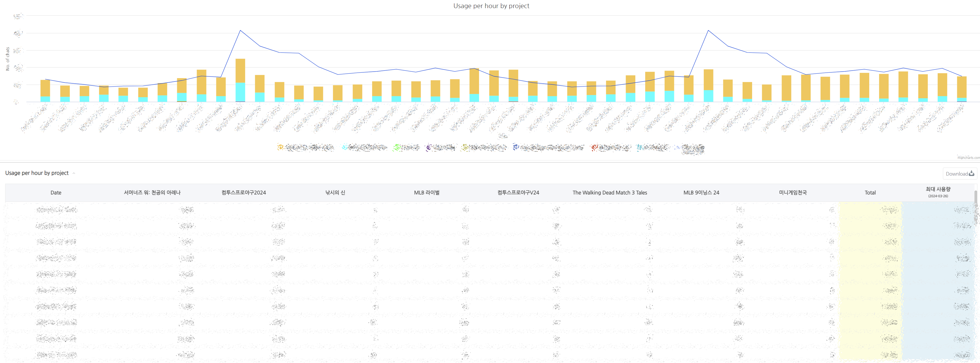The width and height of the screenshot is (980, 363).
Task: Toggle the olive legend series marker
Action: (x=465, y=147)
